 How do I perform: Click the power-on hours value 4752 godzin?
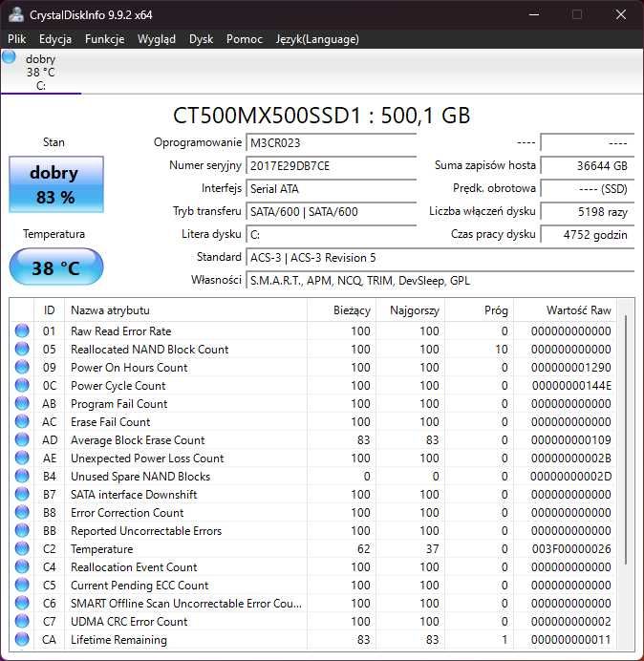point(587,234)
